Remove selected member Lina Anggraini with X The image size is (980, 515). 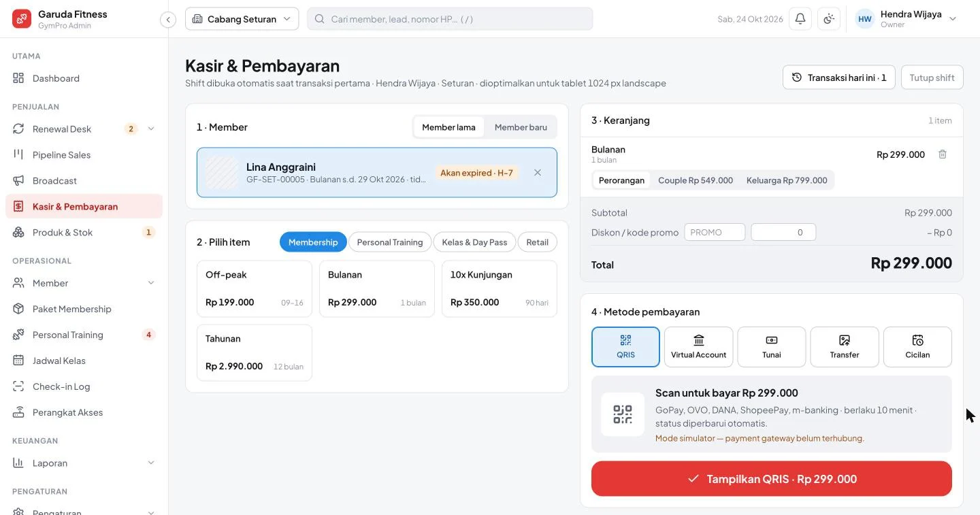coord(538,173)
